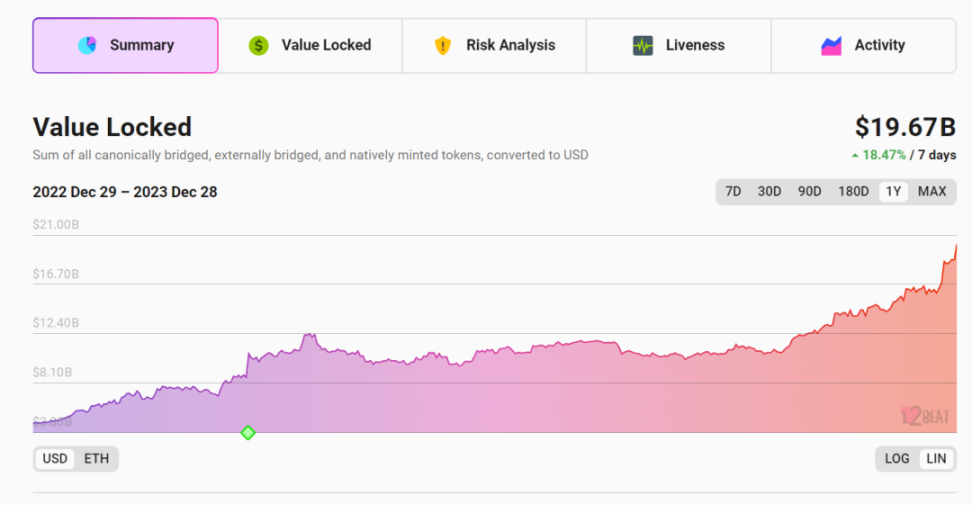Select the MAX time range

click(932, 191)
